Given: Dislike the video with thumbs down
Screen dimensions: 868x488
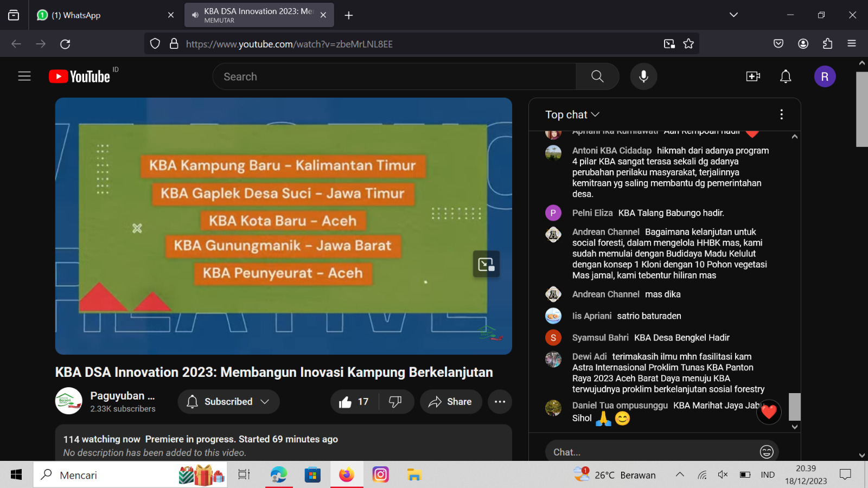Looking at the screenshot, I should [395, 402].
